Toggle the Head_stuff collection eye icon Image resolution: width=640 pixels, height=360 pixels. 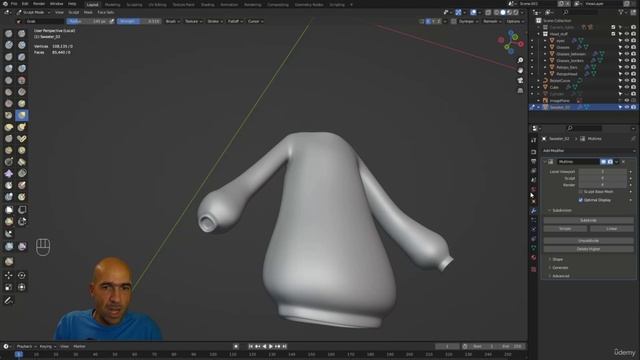pos(627,34)
